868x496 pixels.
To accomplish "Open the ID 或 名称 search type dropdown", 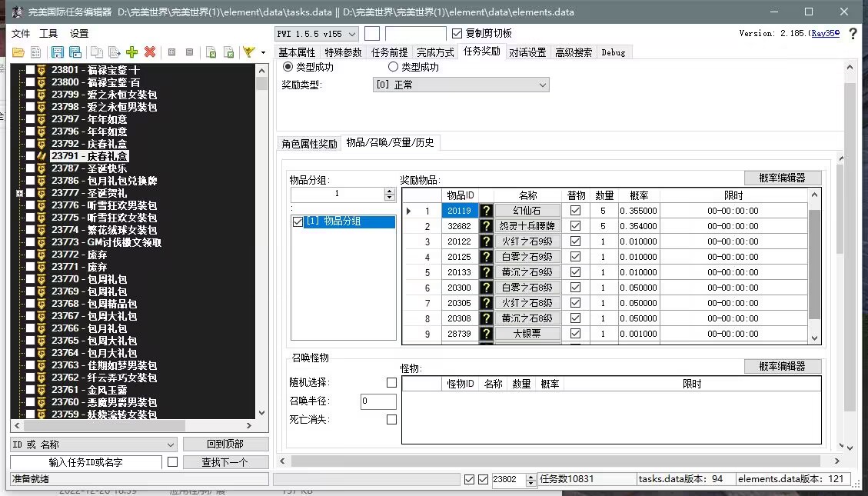I will (171, 444).
